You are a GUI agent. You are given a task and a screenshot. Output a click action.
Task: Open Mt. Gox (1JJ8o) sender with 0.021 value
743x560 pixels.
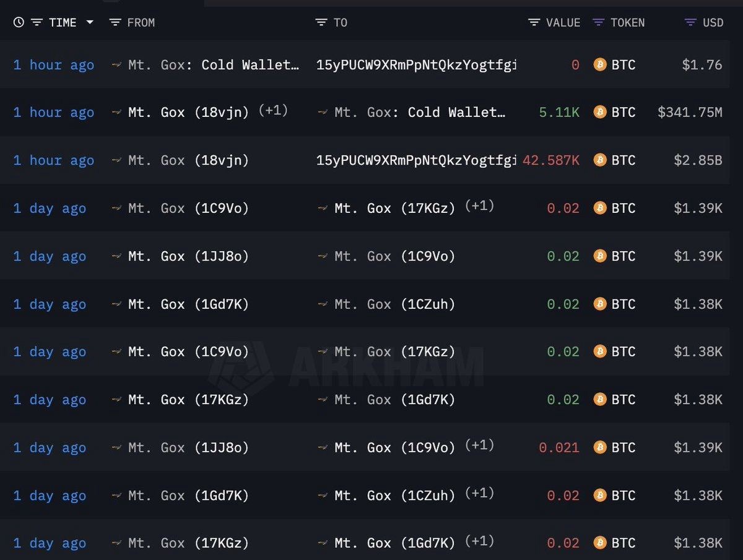click(x=188, y=447)
